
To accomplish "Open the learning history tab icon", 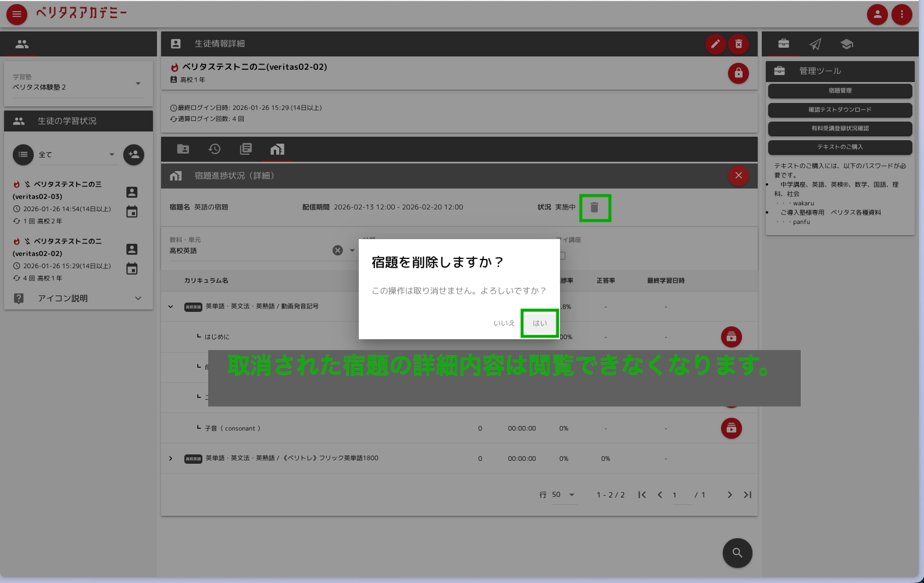I will (215, 149).
